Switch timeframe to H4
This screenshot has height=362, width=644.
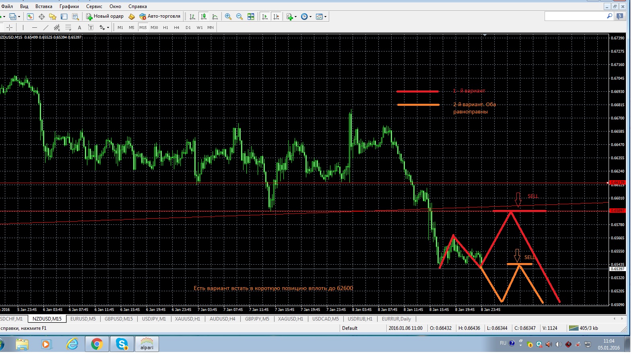point(177,27)
